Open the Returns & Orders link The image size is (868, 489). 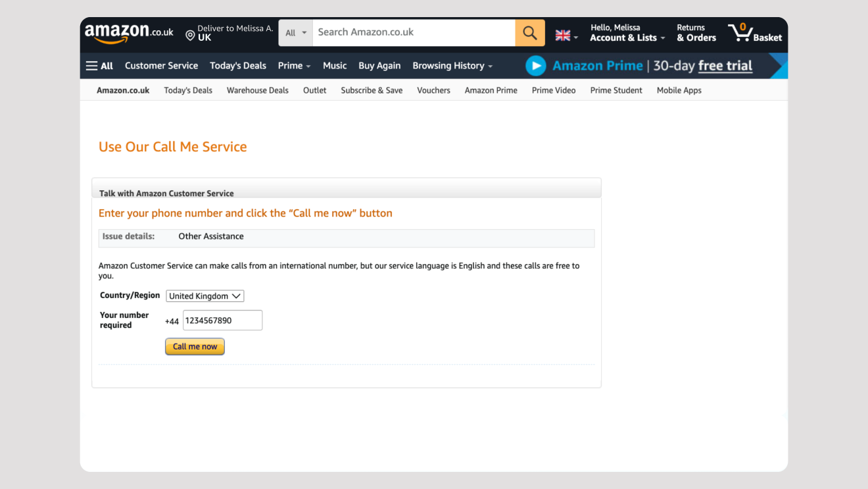(696, 33)
